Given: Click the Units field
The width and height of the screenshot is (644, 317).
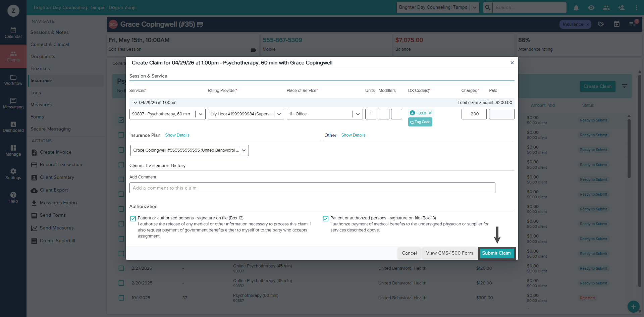Looking at the screenshot, I should click(x=371, y=114).
